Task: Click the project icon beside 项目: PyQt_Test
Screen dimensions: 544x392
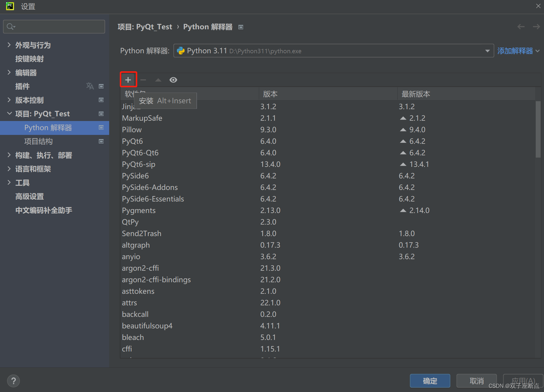Action: (101, 114)
